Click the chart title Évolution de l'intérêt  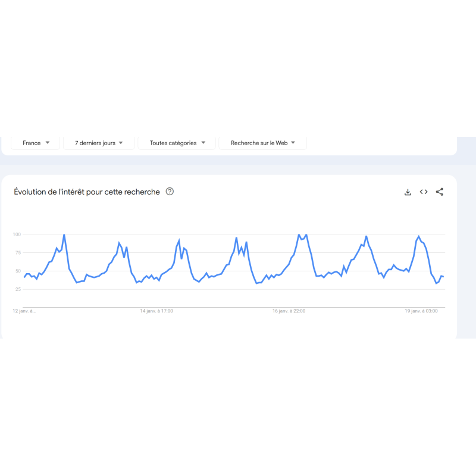coord(87,192)
